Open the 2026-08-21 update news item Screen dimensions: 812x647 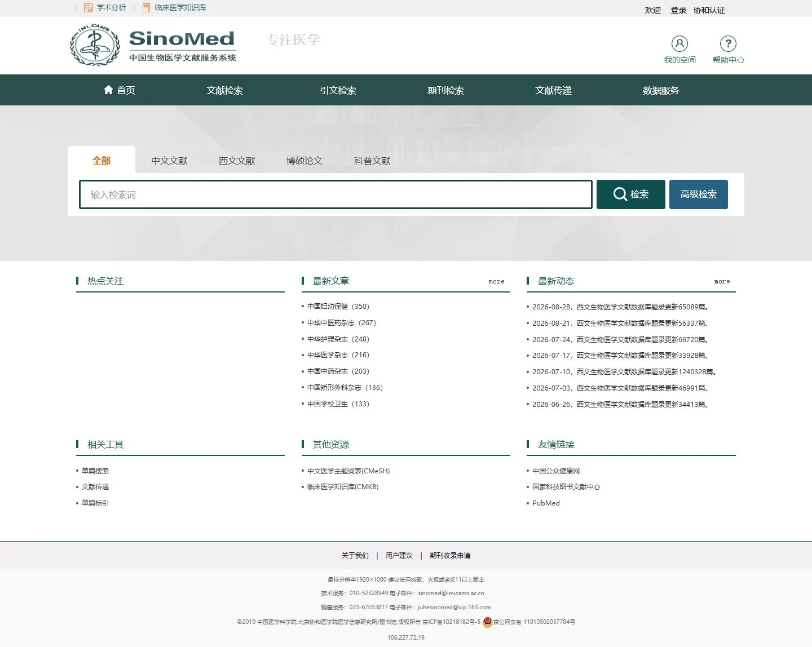pyautogui.click(x=621, y=323)
